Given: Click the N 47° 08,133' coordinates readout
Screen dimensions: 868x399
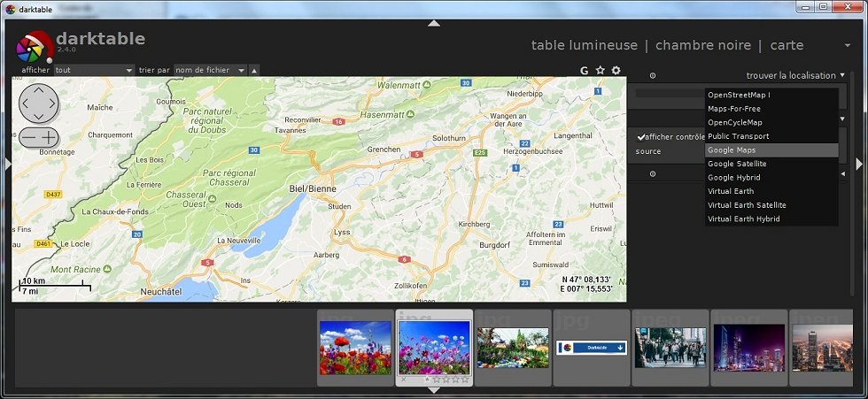Looking at the screenshot, I should (x=587, y=280).
